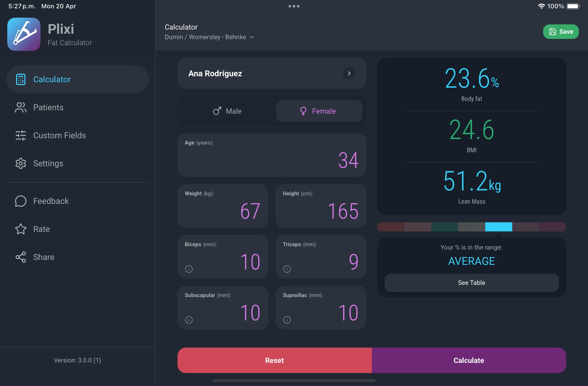Click the Reset button
The image size is (588, 386).
point(275,360)
